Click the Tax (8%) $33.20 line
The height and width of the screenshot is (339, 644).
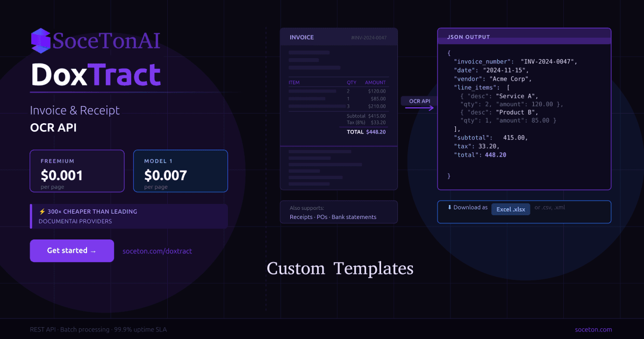(x=367, y=123)
